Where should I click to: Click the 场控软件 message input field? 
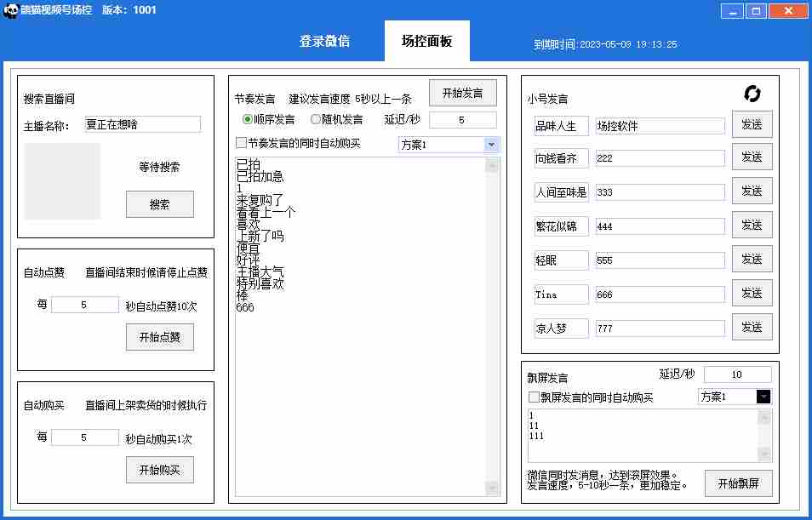click(x=660, y=126)
